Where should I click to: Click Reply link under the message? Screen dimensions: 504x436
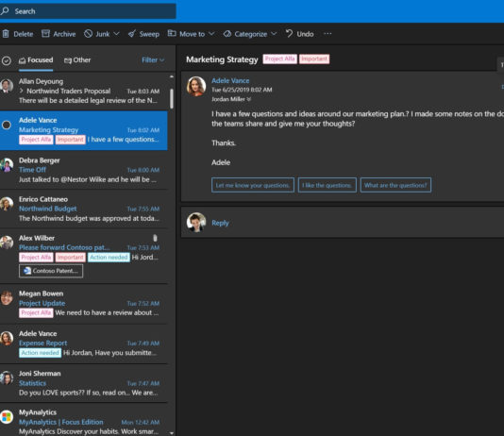[220, 223]
